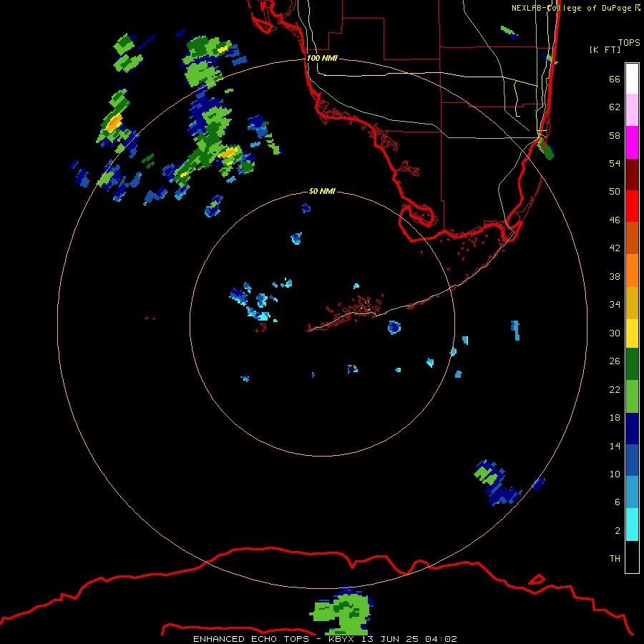Click the 38 legend scale value

click(x=615, y=276)
